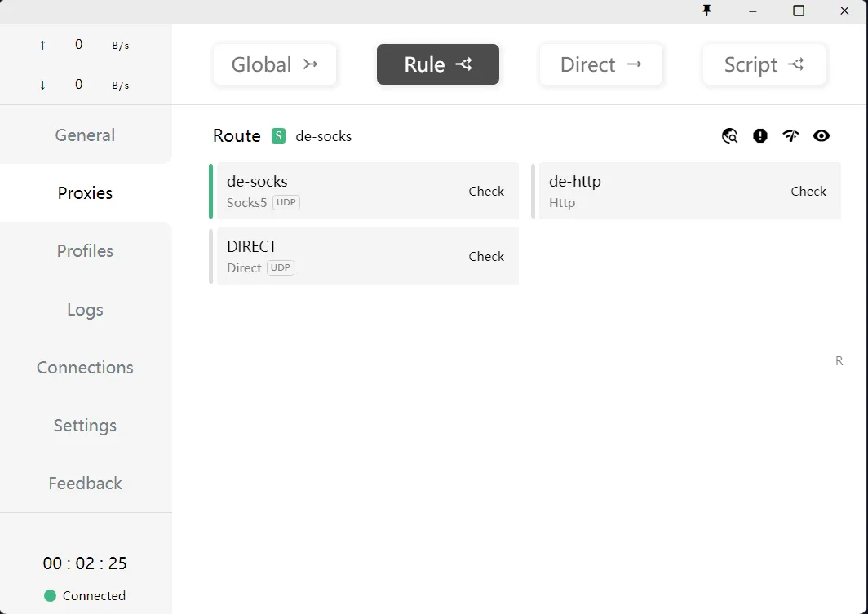Viewport: 868px width, 614px height.
Task: Click the green S badge next to Route
Action: pos(278,135)
